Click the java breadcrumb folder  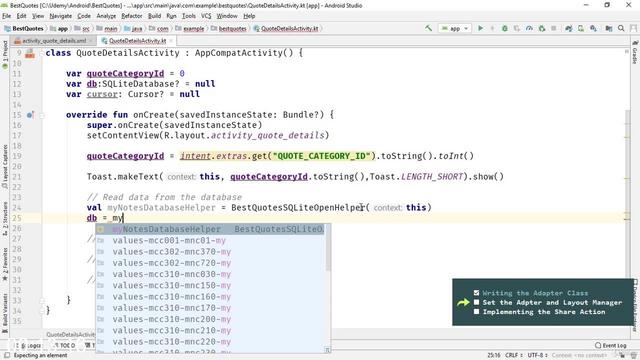tap(133, 29)
